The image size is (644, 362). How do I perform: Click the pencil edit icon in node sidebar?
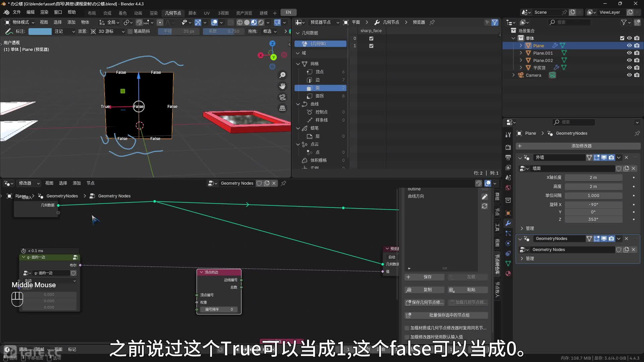[x=484, y=197]
